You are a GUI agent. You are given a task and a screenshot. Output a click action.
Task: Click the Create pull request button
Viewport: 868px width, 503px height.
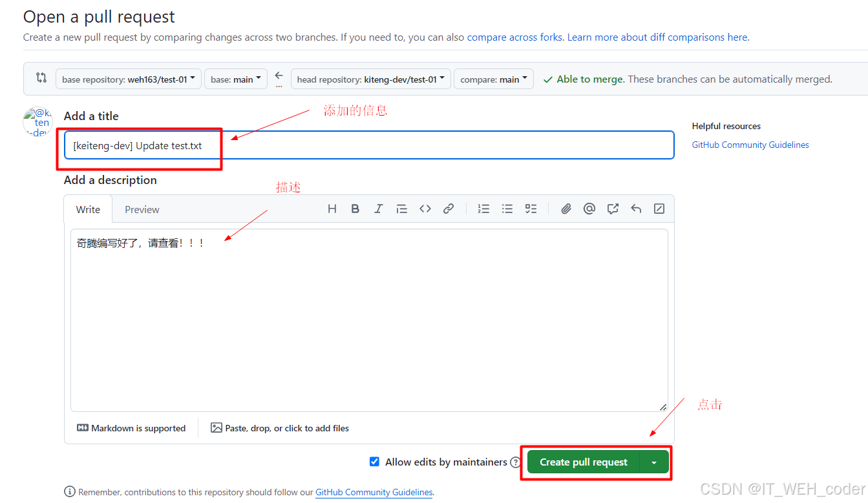pos(584,462)
